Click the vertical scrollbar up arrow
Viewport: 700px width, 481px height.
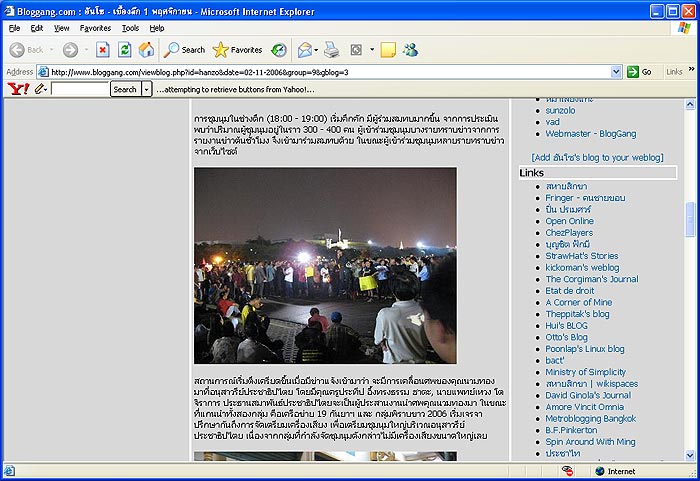tap(690, 105)
